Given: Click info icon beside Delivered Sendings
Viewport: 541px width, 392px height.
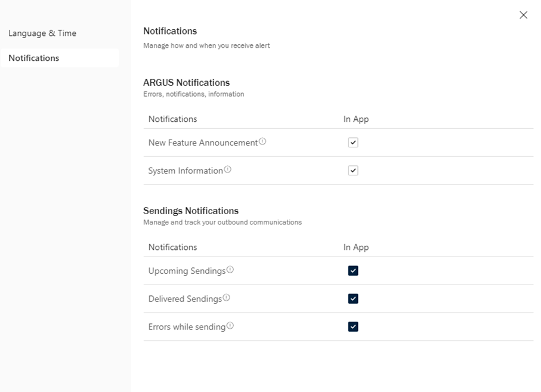Looking at the screenshot, I should tap(227, 298).
